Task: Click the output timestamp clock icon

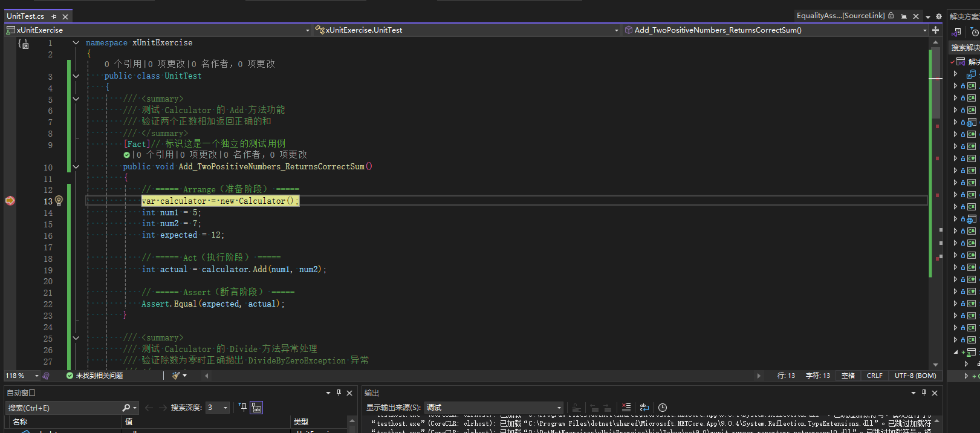Action: [663, 408]
